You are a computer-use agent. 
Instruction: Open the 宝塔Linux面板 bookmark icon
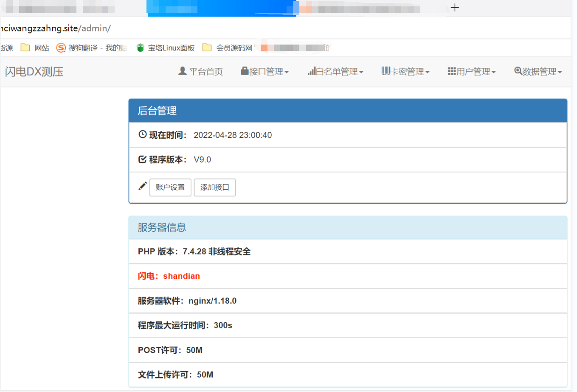click(140, 48)
